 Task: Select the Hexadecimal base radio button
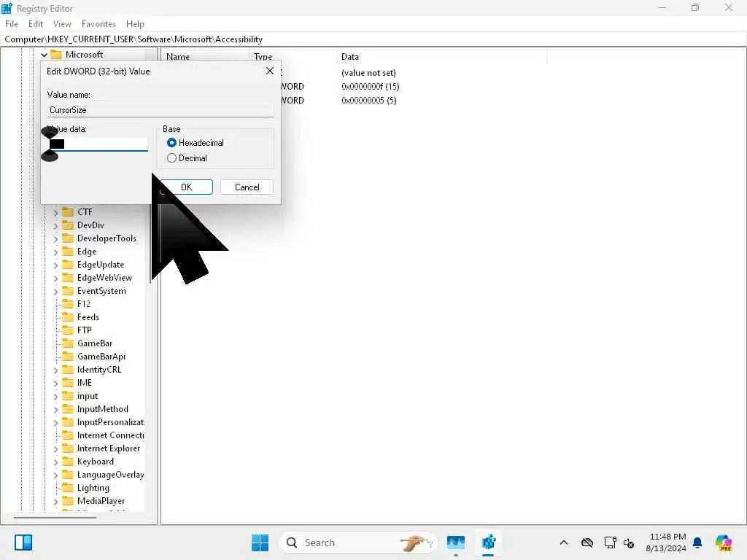click(x=171, y=143)
